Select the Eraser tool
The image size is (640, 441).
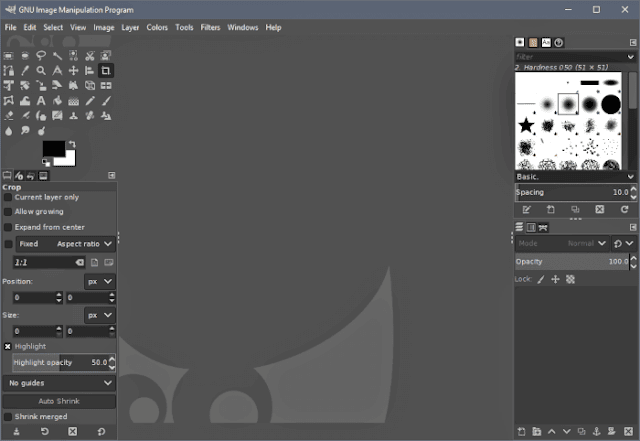point(9,116)
